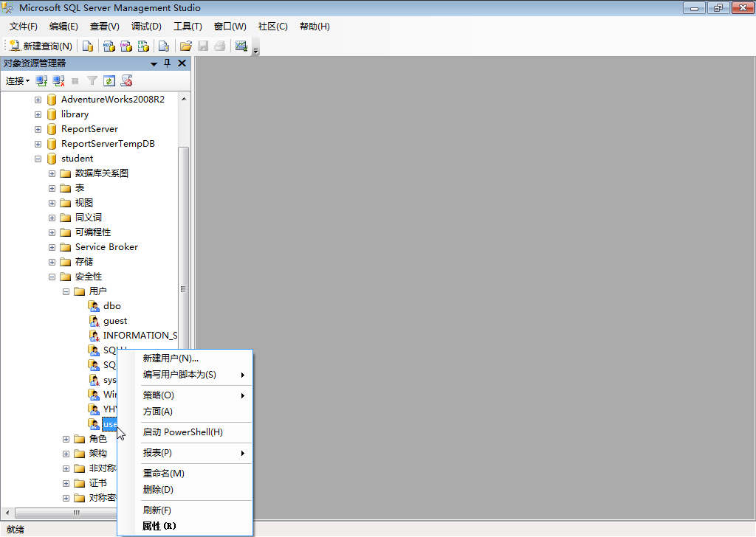Click the tree vertical scrollbar up arrow
Viewport: 756px width, 537px height.
(184, 99)
